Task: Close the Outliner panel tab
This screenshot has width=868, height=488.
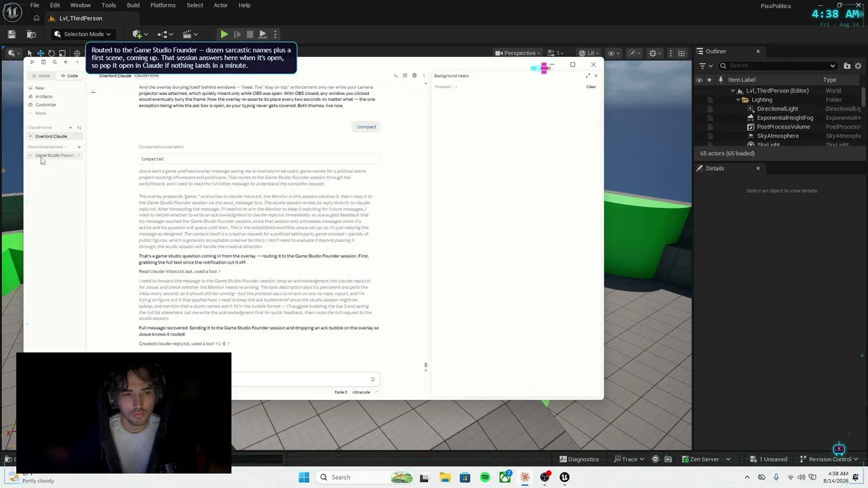Action: (x=758, y=52)
